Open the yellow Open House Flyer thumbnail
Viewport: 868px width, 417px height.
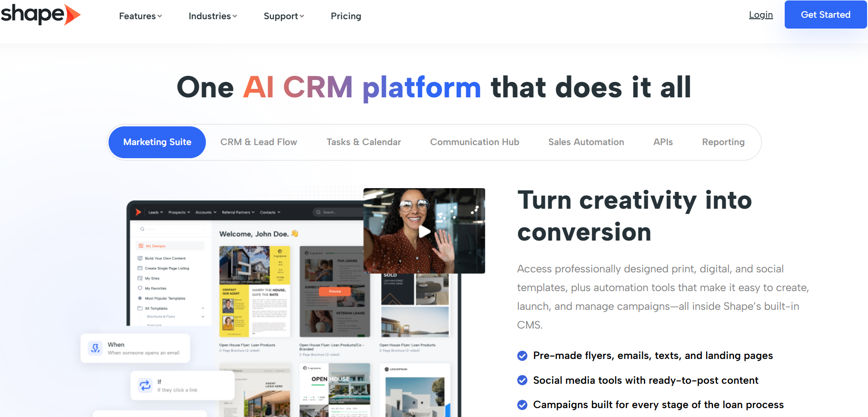point(255,292)
